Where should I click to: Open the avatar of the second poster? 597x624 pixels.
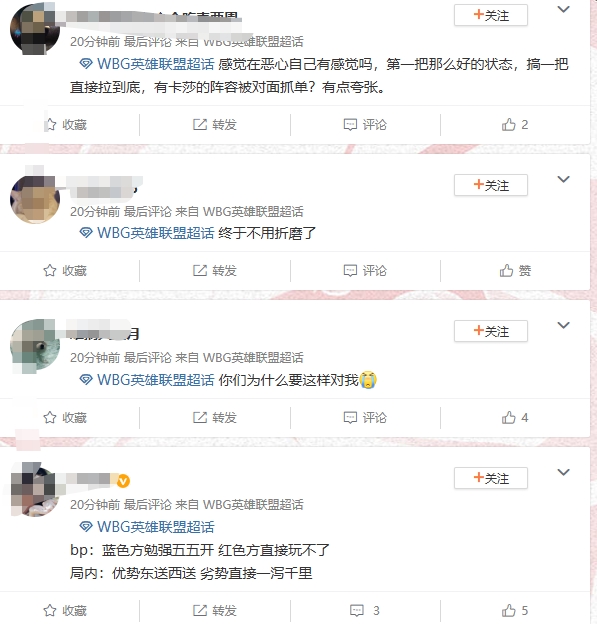click(35, 199)
